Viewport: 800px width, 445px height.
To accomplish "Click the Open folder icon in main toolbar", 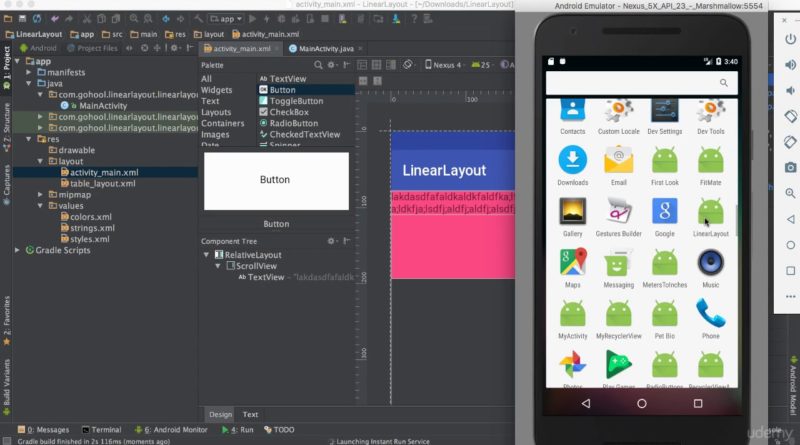I will coord(8,19).
